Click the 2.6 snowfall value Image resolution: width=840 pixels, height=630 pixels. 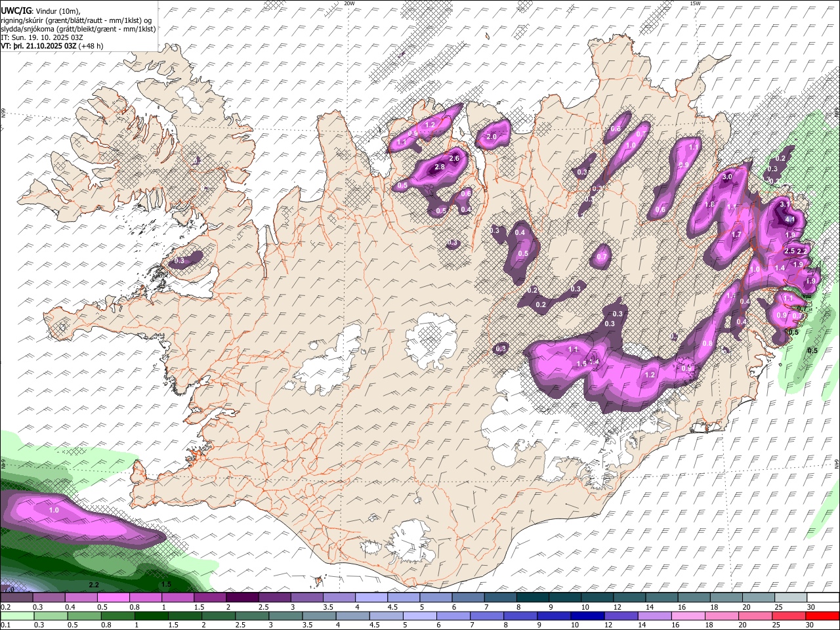tap(454, 159)
